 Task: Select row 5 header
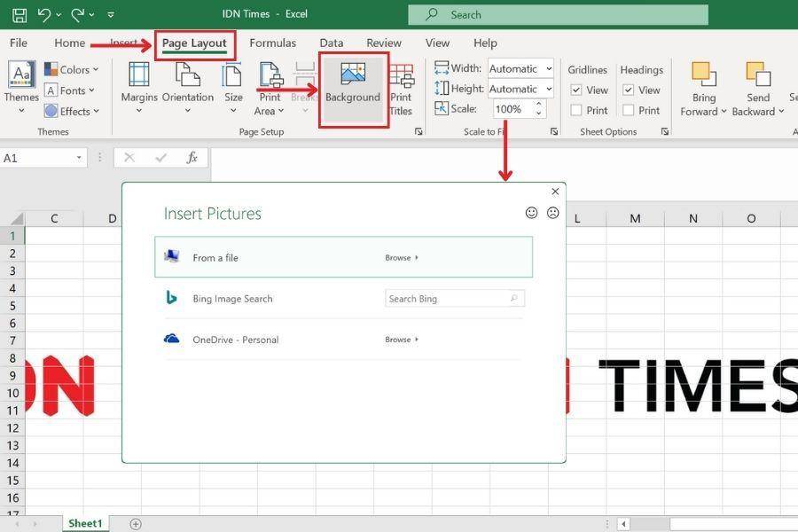12,306
